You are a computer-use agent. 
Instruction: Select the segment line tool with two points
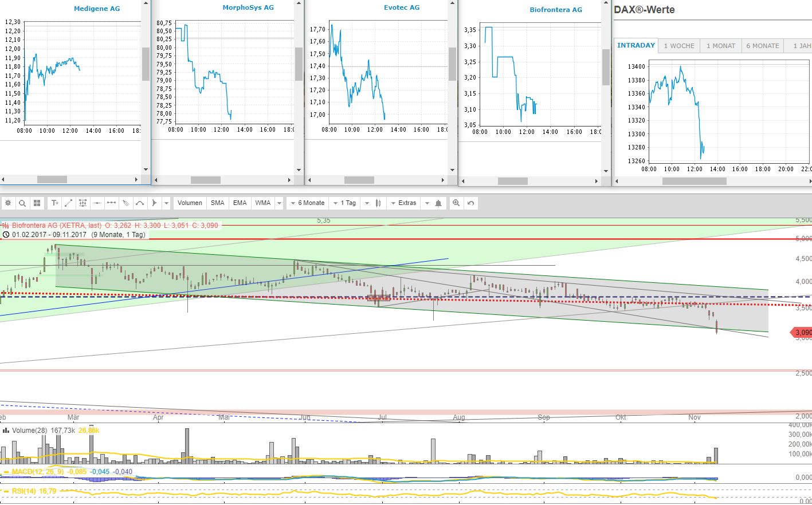[112, 203]
